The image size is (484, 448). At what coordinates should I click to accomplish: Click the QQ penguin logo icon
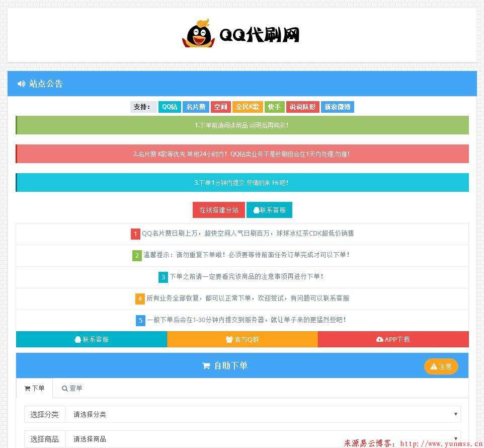[x=197, y=34]
